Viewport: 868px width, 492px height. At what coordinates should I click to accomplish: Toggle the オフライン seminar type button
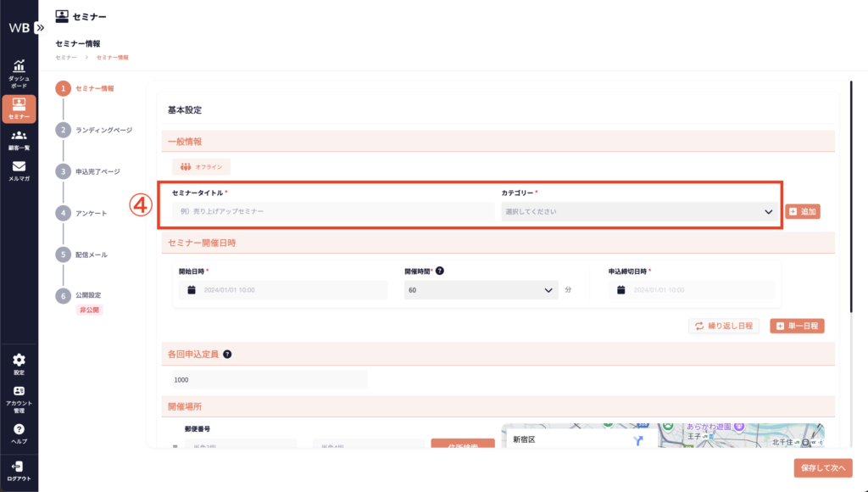(x=202, y=167)
